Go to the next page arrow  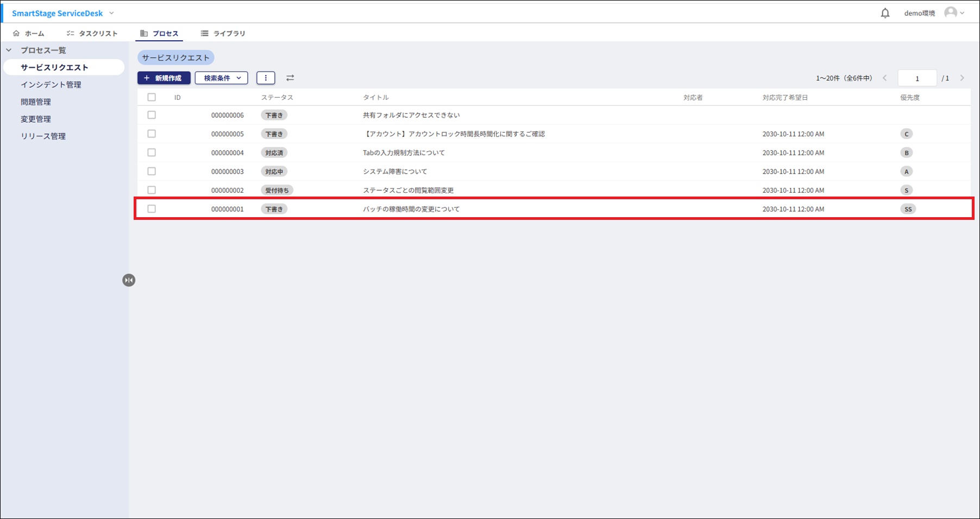(962, 78)
